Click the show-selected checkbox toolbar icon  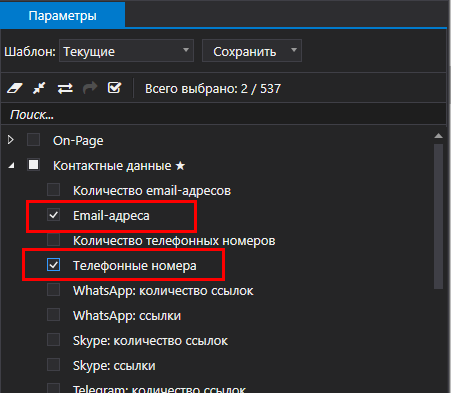(x=114, y=88)
